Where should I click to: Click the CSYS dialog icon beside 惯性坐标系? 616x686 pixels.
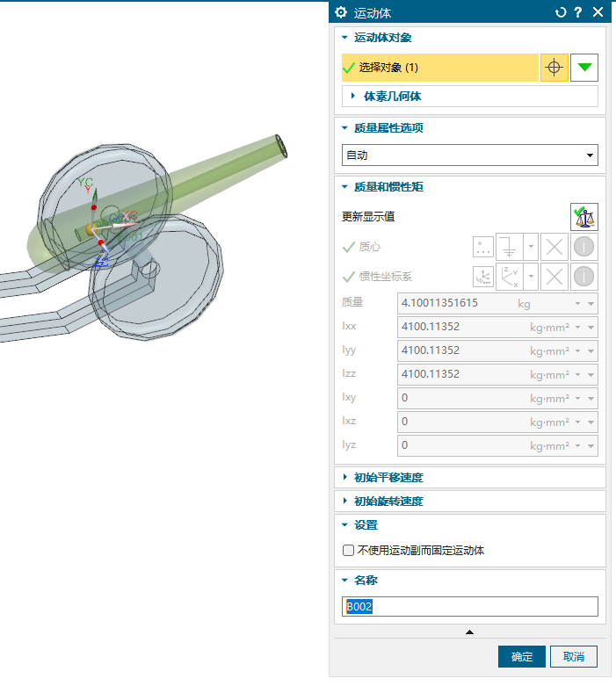click(483, 277)
